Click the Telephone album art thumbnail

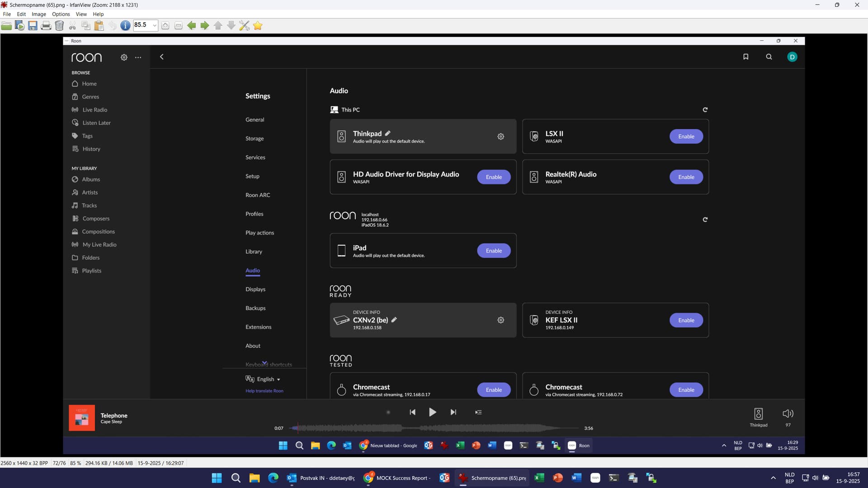pos(82,418)
